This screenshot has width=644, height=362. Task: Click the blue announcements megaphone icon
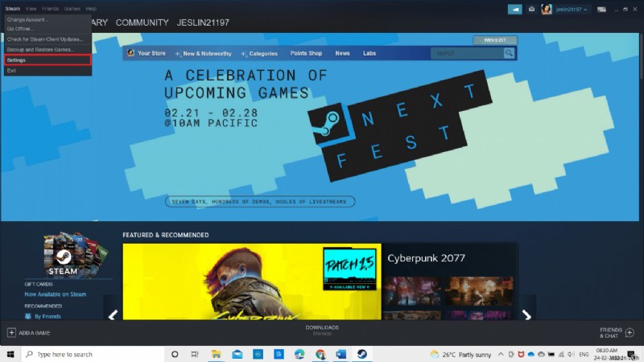[514, 9]
